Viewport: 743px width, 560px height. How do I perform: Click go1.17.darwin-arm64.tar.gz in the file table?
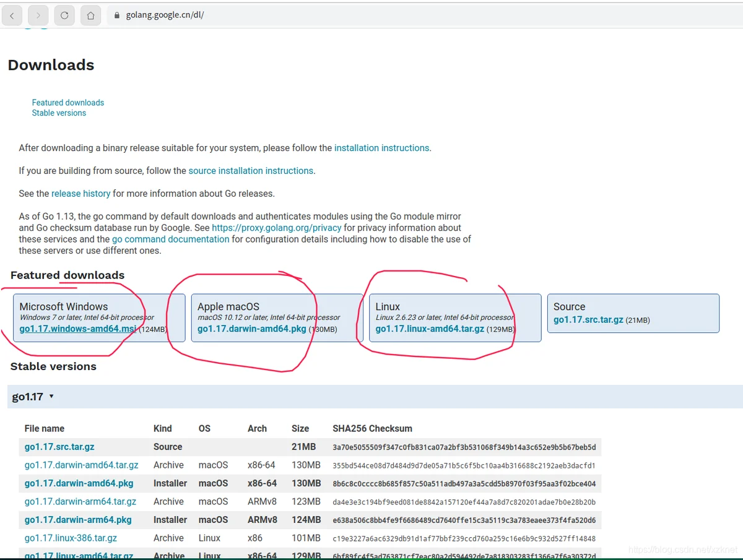(x=80, y=502)
